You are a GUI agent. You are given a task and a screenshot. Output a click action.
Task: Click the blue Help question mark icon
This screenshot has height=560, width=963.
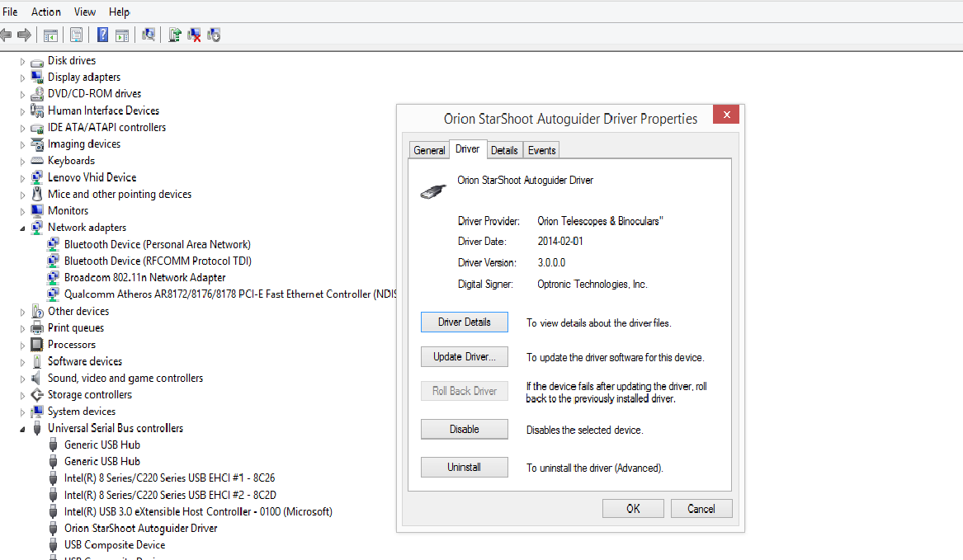coord(102,35)
